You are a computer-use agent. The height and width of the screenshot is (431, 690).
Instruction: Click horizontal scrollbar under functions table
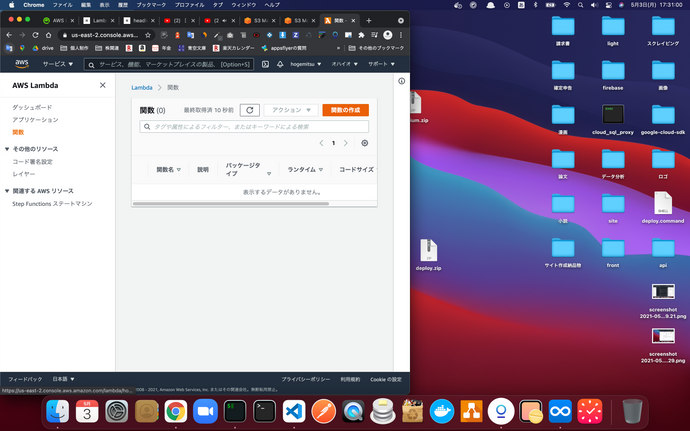(231, 204)
